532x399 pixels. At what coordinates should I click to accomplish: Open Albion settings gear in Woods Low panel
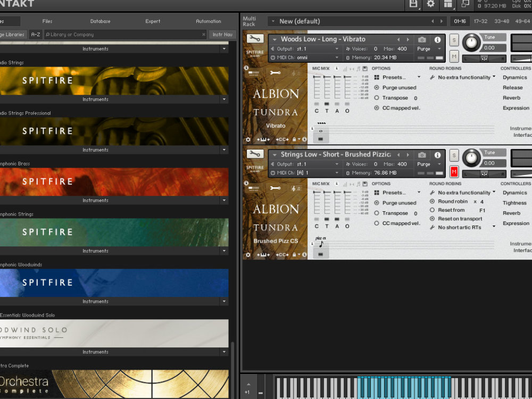[x=248, y=139]
